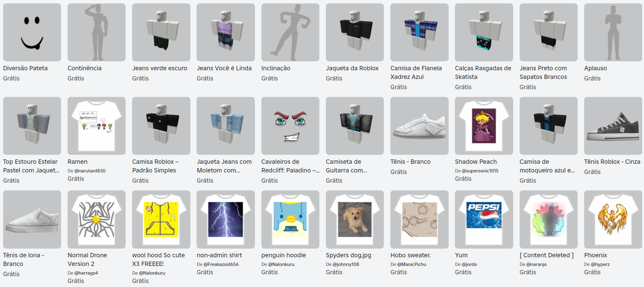Screen dimensions: 644x287
Task: Open the penguin hoodie shirt thumbnail
Action: 290,219
